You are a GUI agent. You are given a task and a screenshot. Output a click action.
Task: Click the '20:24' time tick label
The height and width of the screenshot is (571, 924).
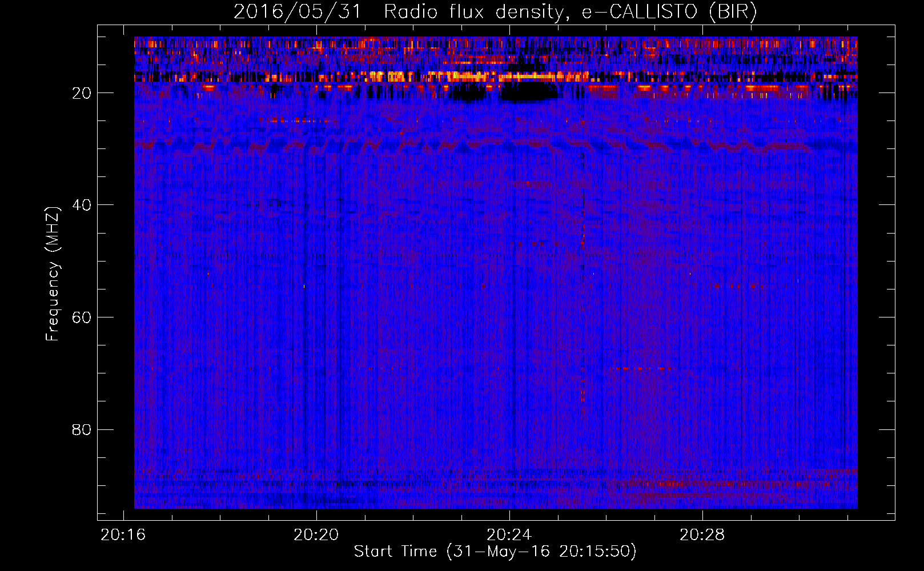tap(509, 535)
